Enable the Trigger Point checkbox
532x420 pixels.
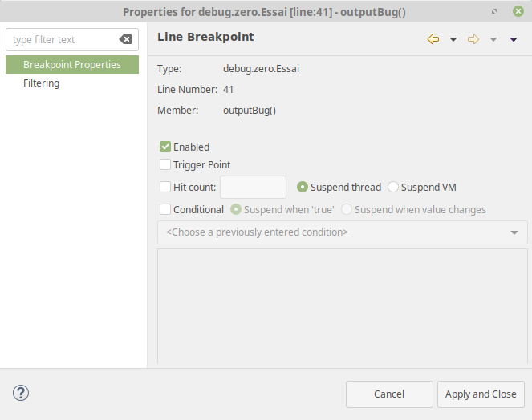click(165, 165)
